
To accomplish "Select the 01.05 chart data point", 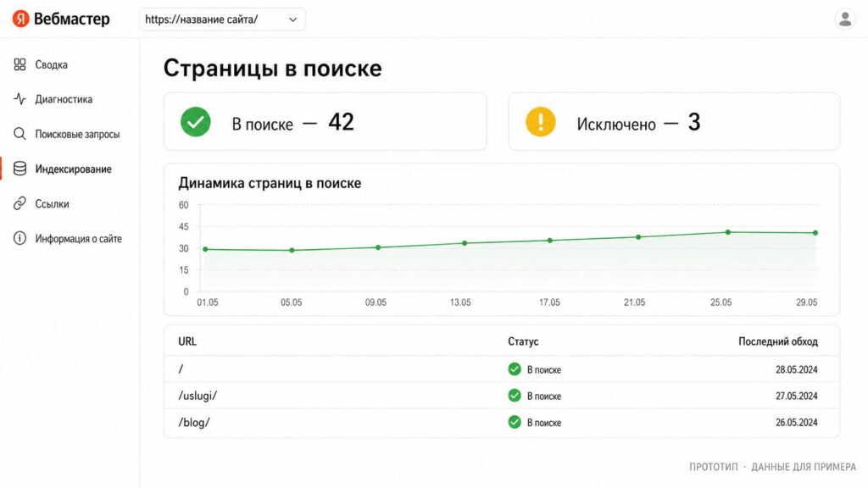I will tap(205, 250).
